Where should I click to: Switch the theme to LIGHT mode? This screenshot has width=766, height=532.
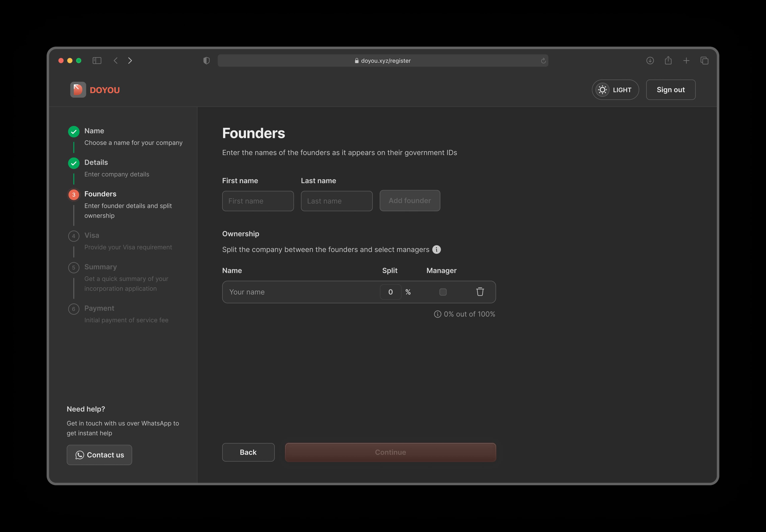click(x=615, y=89)
